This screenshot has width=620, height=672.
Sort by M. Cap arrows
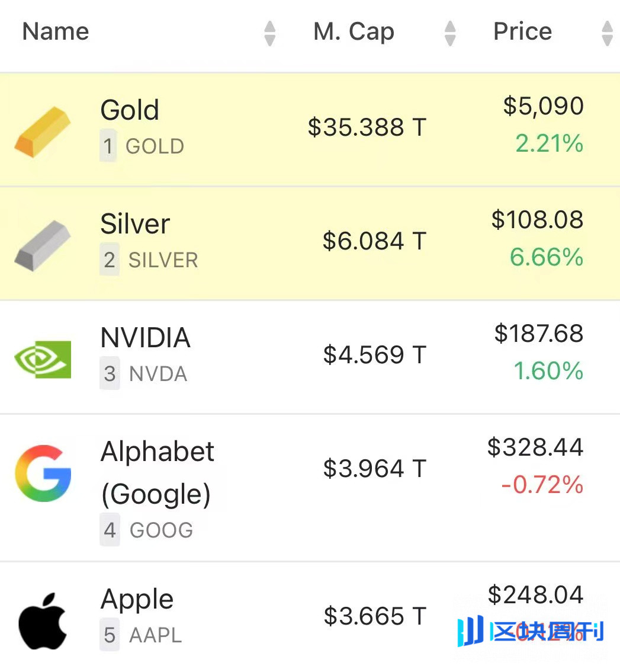pos(450,33)
